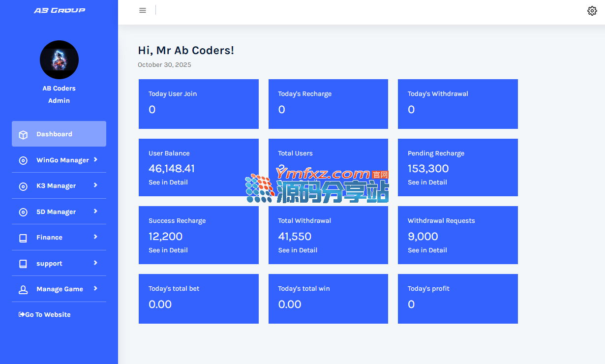Click the AB Coders profile avatar
605x364 pixels.
[59, 60]
